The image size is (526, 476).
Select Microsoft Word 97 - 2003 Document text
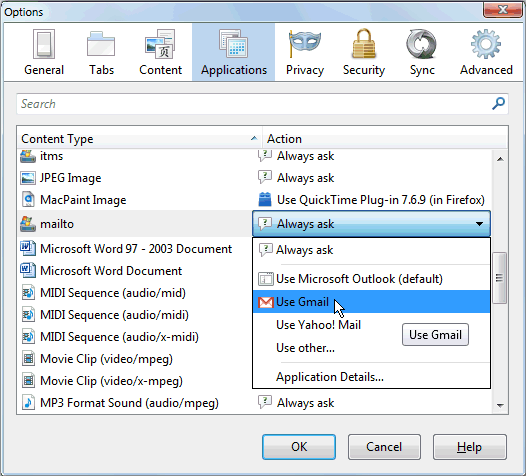[x=136, y=249]
